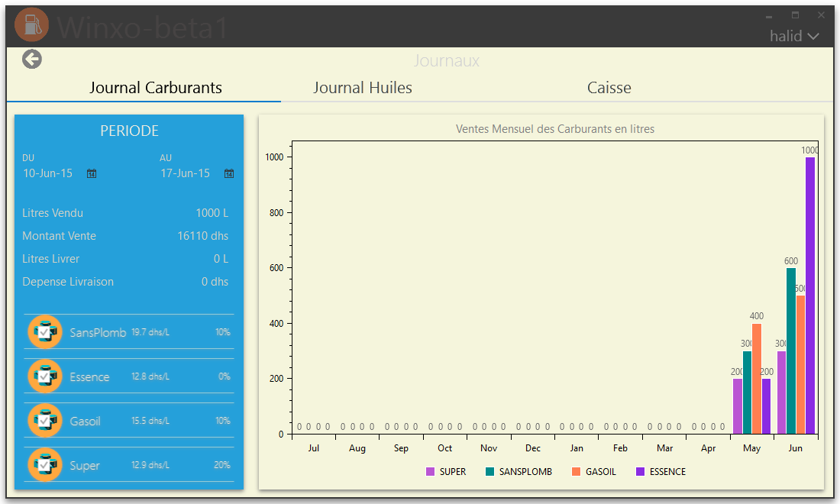Click the Litres Livrer label
The image size is (840, 504).
click(51, 259)
